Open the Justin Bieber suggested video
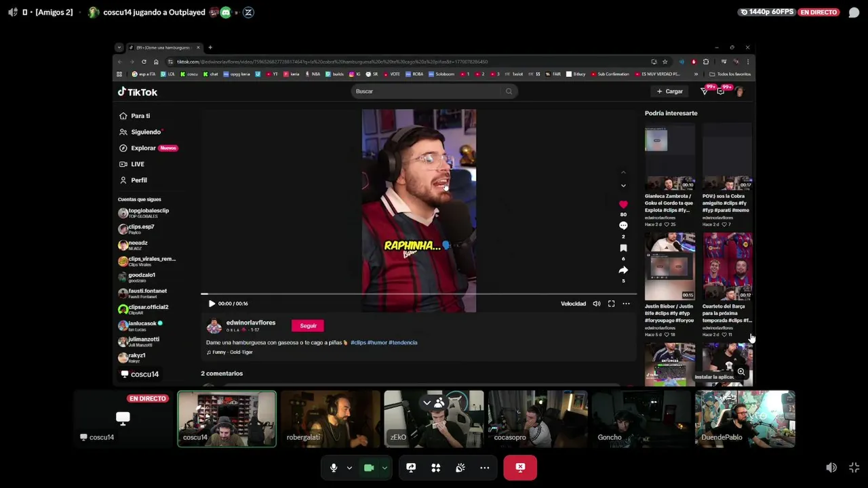This screenshot has width=868, height=488. pos(669,266)
